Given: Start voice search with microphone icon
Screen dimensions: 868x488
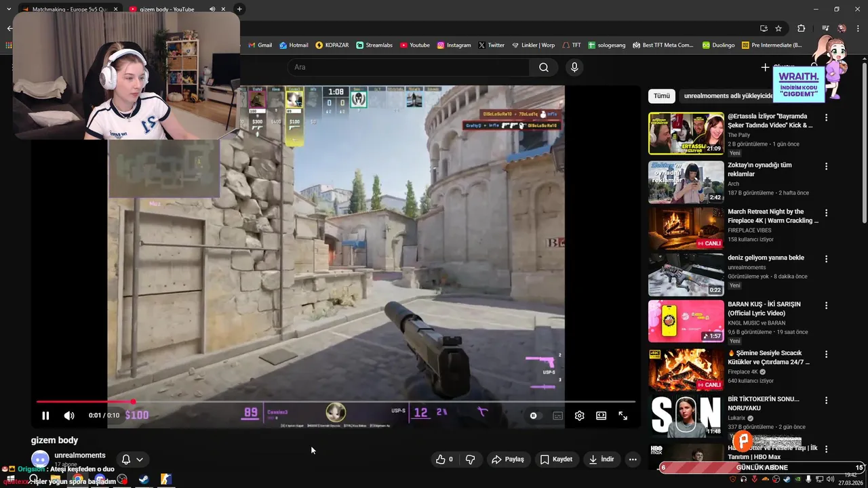Looking at the screenshot, I should [x=574, y=67].
